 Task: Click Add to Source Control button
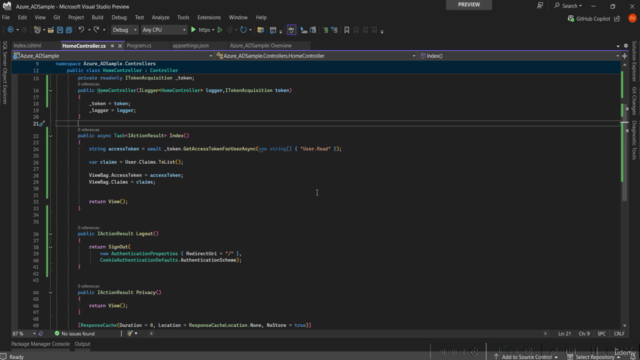[x=526, y=357]
